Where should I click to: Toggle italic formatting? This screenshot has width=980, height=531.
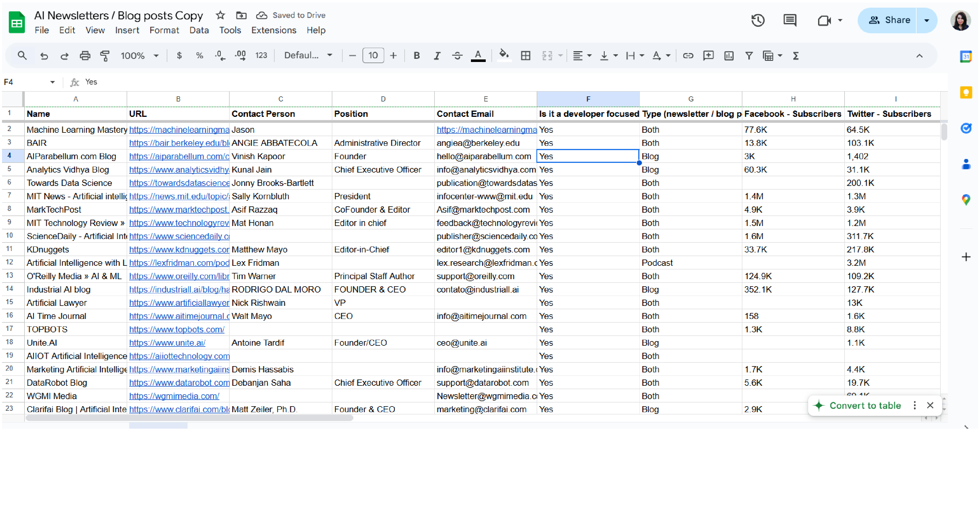click(437, 56)
